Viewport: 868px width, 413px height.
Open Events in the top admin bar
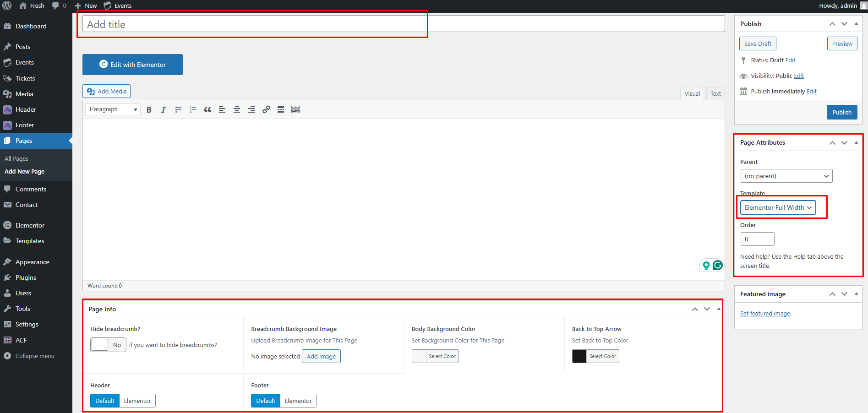click(x=118, y=5)
